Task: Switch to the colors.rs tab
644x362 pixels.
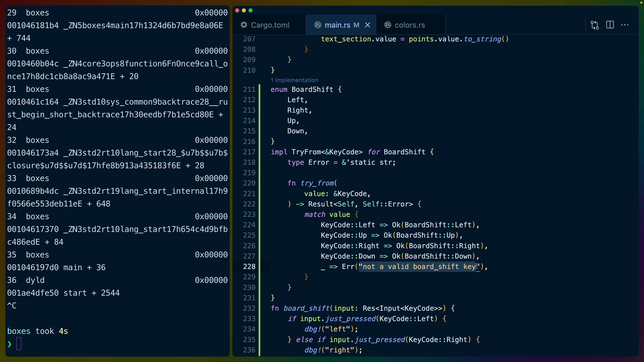Action: click(x=410, y=25)
